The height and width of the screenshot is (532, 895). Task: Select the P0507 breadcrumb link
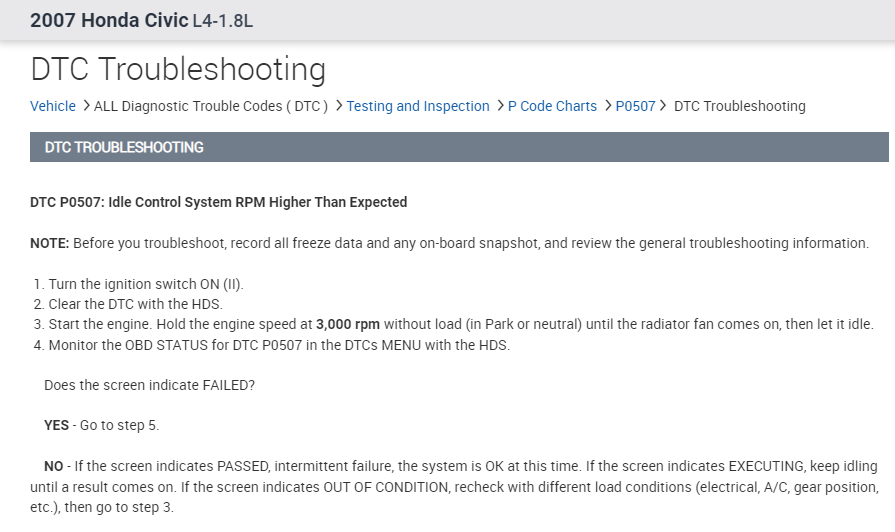coord(635,106)
